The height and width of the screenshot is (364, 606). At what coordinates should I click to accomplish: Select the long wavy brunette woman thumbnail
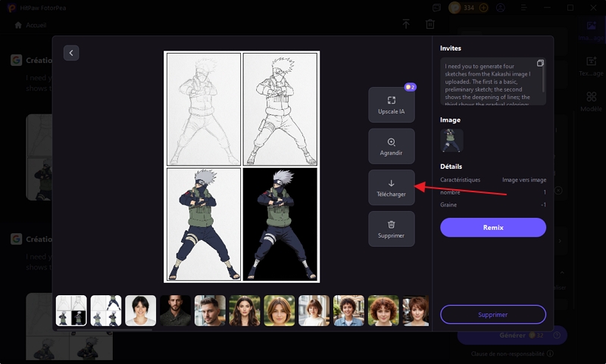245,311
